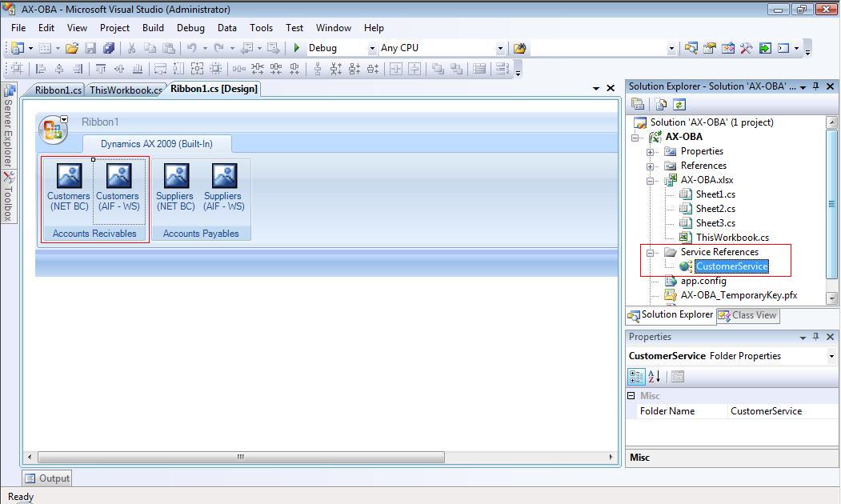Click the green arrow Start Page icon
This screenshot has width=841, height=504.
(765, 48)
